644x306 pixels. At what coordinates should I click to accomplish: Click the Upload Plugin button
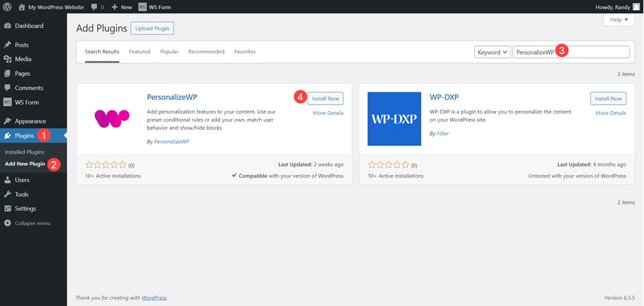pyautogui.click(x=152, y=28)
